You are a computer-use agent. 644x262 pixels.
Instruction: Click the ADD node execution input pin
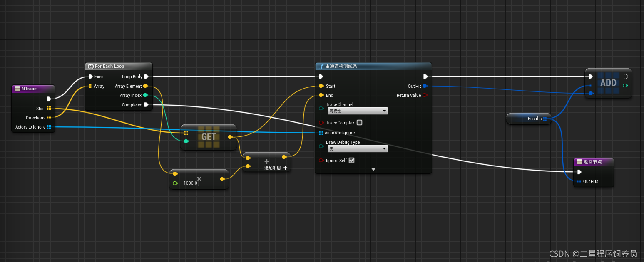tap(590, 77)
